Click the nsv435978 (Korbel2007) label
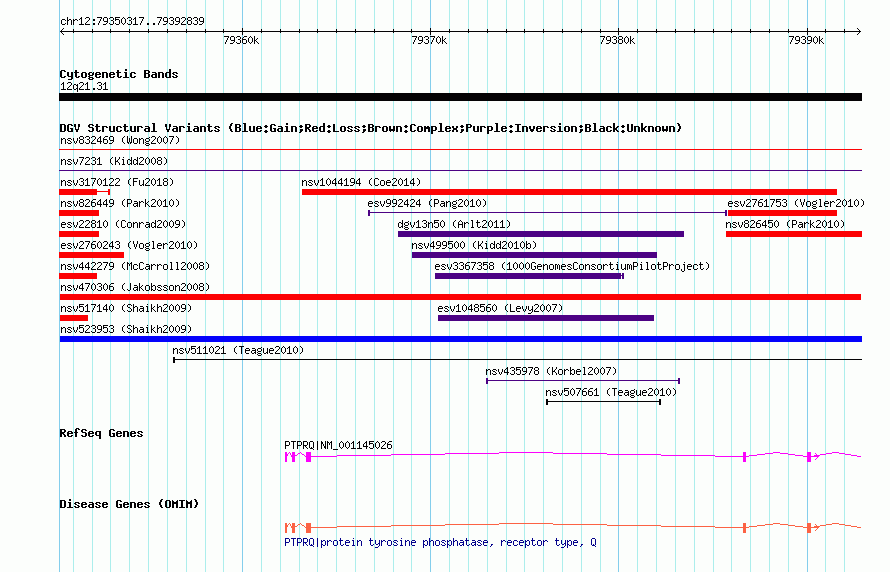The height and width of the screenshot is (572, 890). click(x=551, y=371)
